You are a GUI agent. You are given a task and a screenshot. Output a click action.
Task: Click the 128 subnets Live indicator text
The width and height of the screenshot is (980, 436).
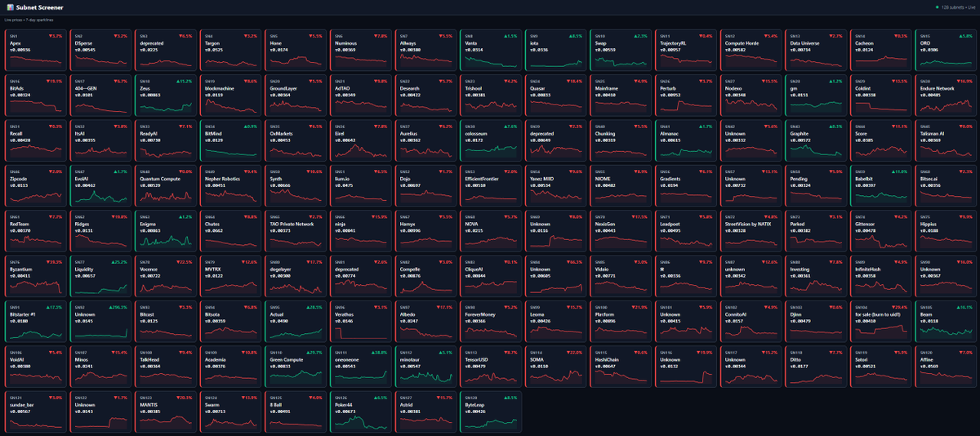click(959, 7)
